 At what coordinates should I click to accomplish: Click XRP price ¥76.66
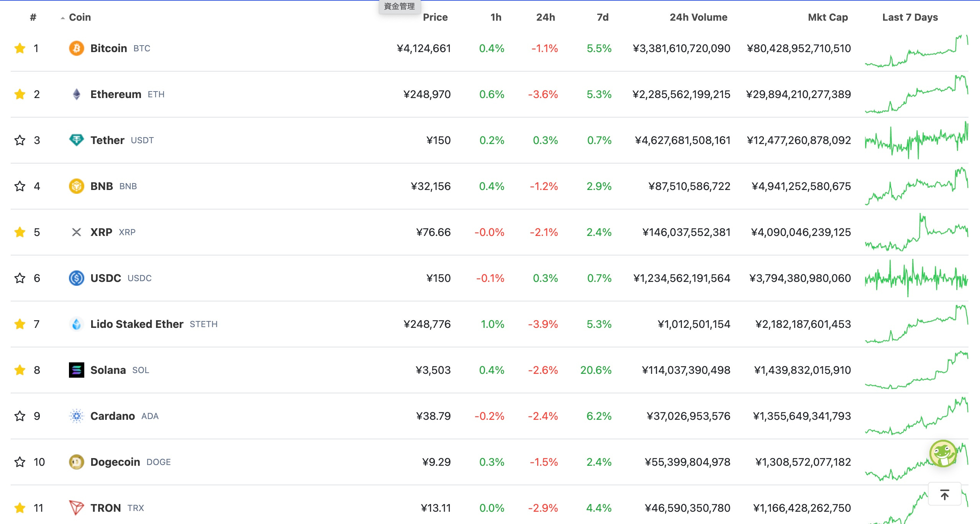(433, 232)
